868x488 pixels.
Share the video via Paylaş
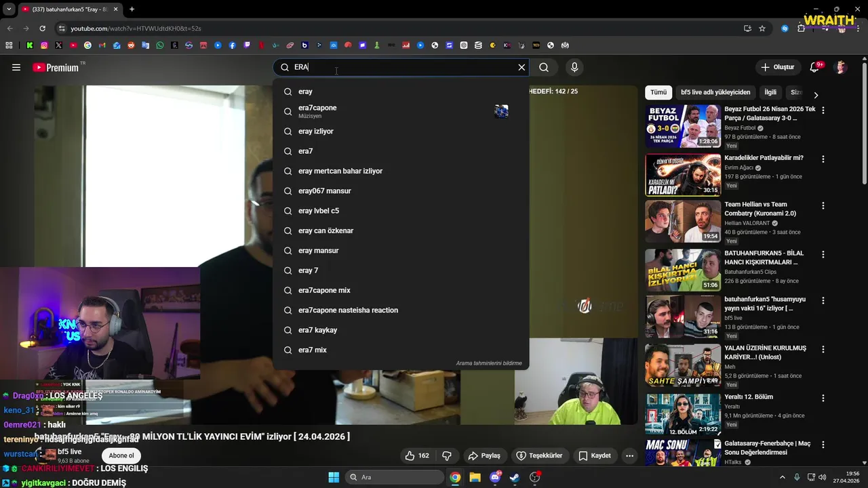(484, 455)
